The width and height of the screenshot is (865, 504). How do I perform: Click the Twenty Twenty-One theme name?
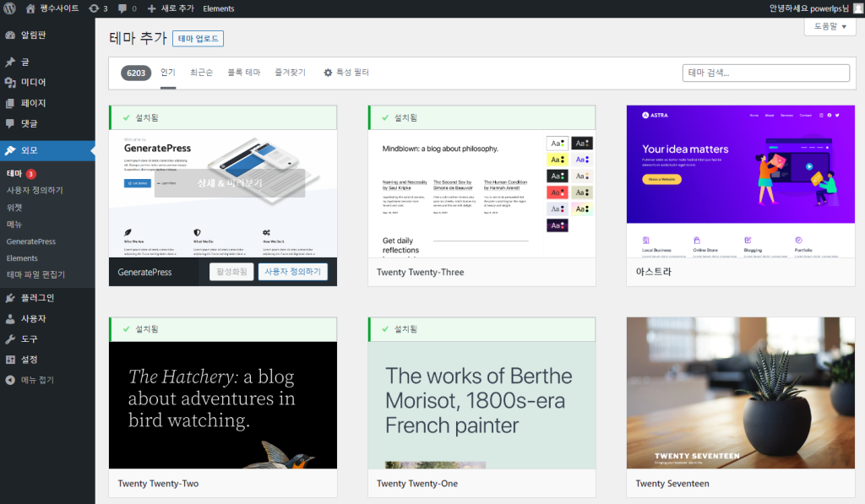coord(417,484)
